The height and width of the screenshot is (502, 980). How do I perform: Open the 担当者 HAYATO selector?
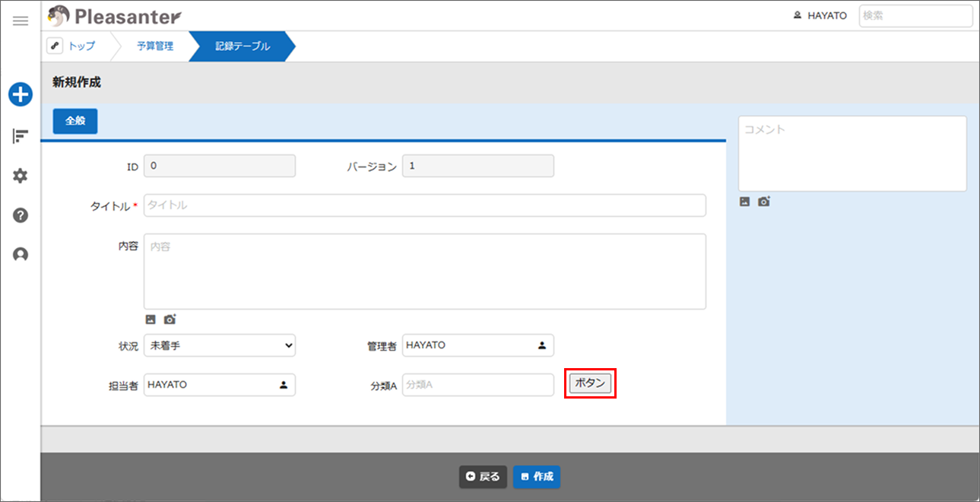pyautogui.click(x=220, y=385)
